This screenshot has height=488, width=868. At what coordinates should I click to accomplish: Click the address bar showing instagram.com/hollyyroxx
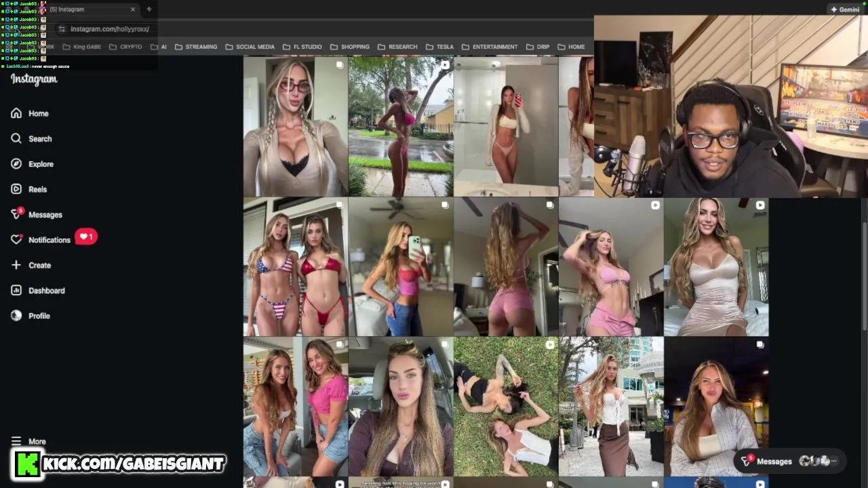pyautogui.click(x=109, y=29)
